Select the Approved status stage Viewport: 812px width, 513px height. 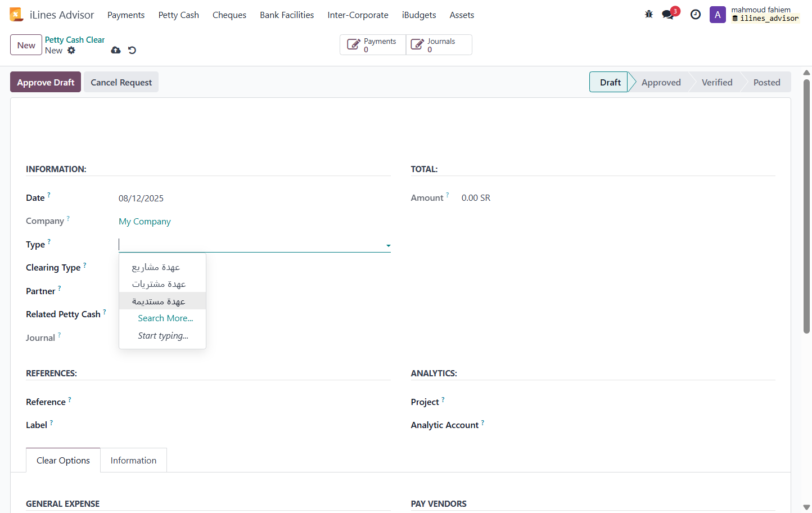coord(661,82)
